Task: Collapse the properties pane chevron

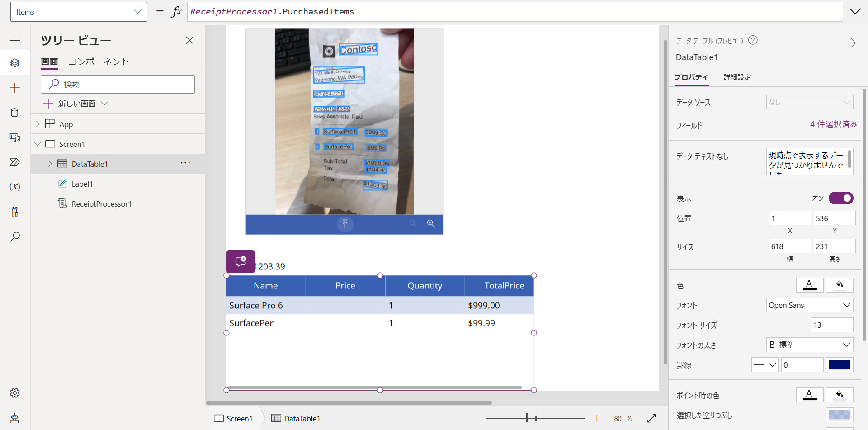Action: 853,43
